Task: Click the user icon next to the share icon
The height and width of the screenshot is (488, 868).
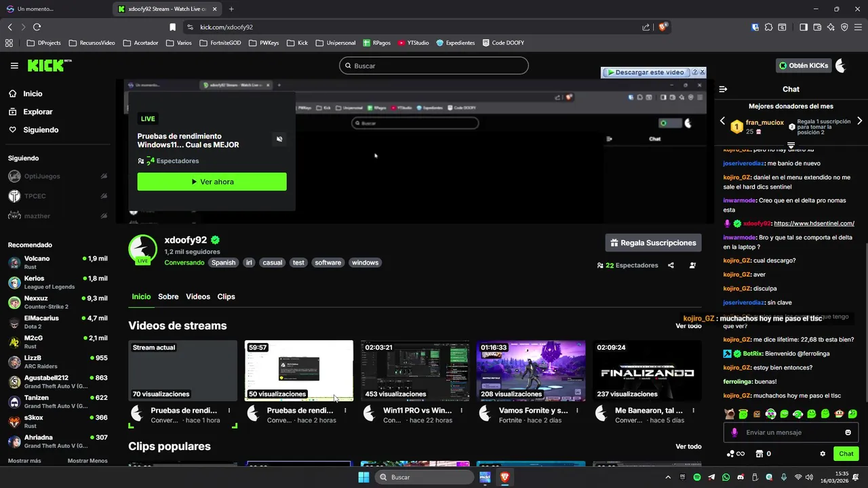Action: point(692,265)
